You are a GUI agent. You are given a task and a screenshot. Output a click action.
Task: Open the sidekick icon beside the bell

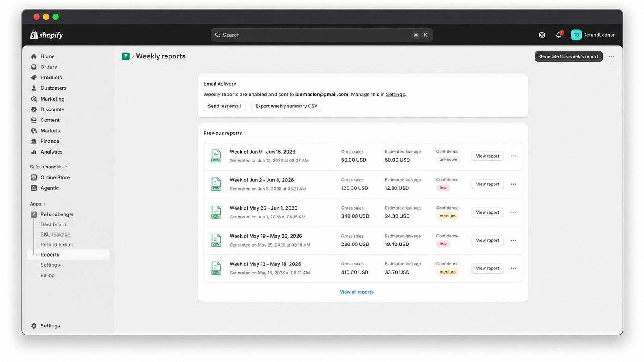point(542,35)
